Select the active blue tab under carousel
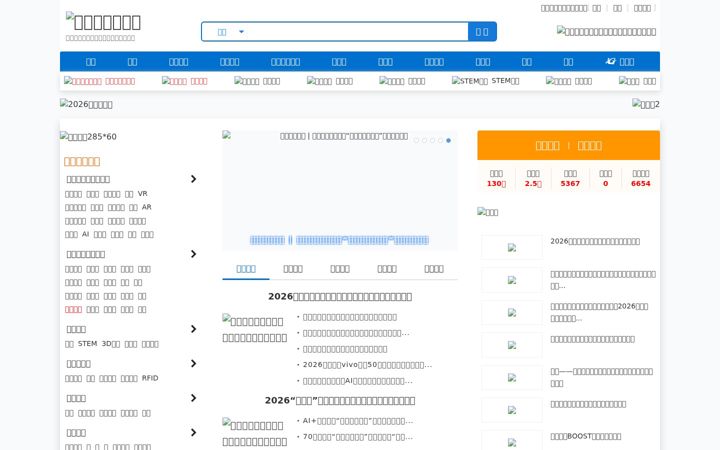This screenshot has height=450, width=720. click(246, 269)
